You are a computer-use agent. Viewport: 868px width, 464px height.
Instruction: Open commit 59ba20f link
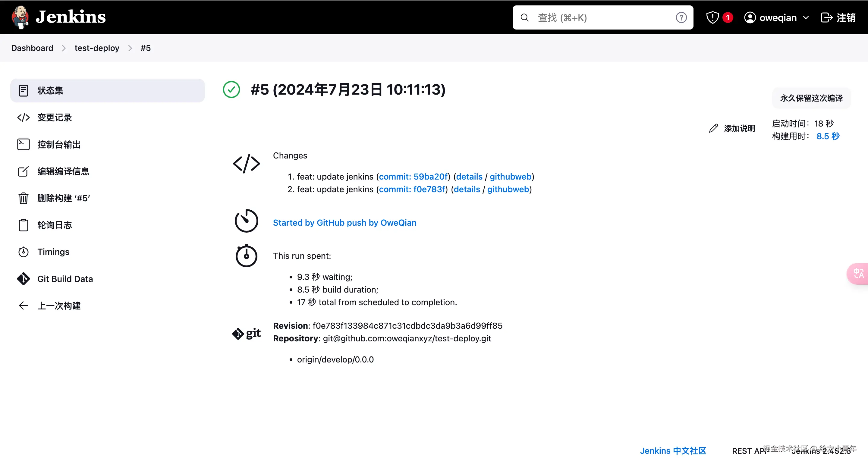click(x=413, y=177)
